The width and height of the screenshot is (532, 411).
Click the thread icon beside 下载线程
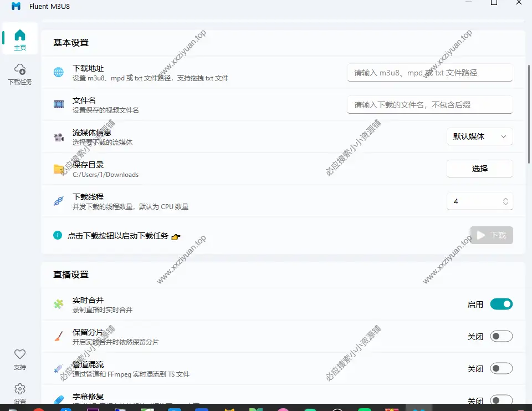[x=58, y=201]
